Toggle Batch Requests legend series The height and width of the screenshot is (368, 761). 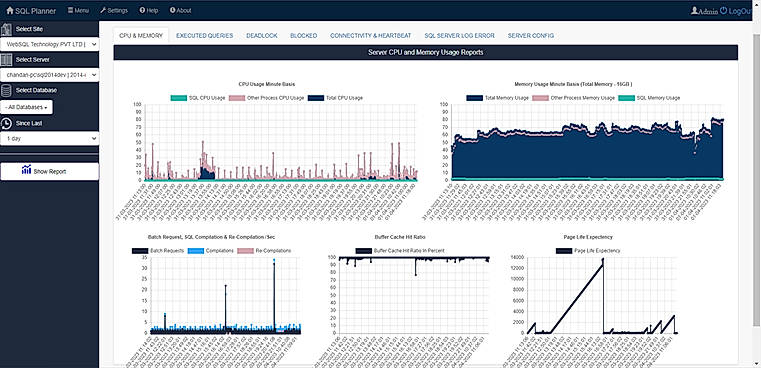(158, 251)
